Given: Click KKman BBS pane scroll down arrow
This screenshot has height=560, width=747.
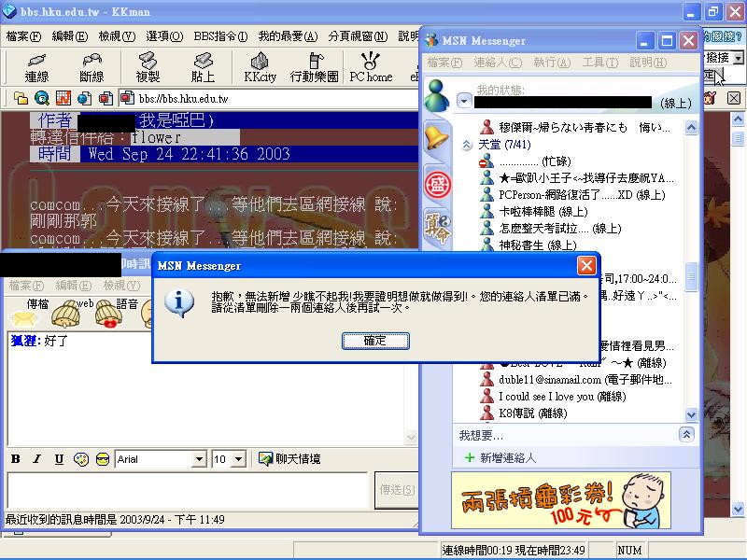Looking at the screenshot, I should (x=738, y=509).
